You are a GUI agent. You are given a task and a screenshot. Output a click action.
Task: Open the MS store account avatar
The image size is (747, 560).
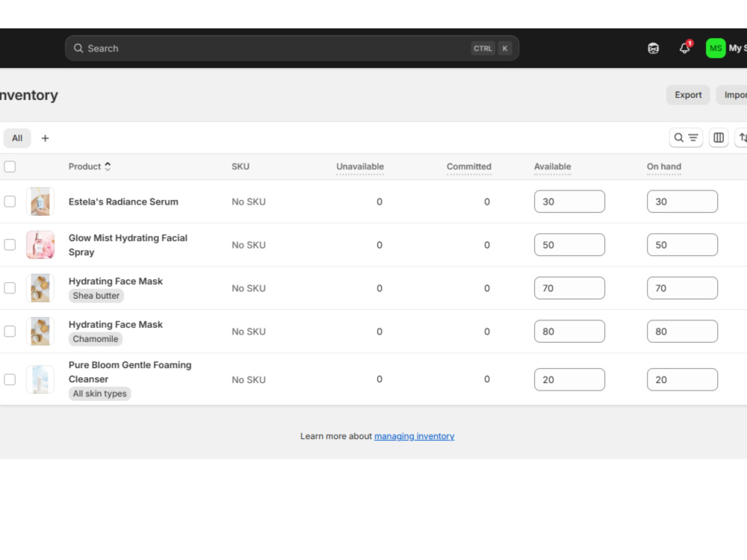[715, 48]
